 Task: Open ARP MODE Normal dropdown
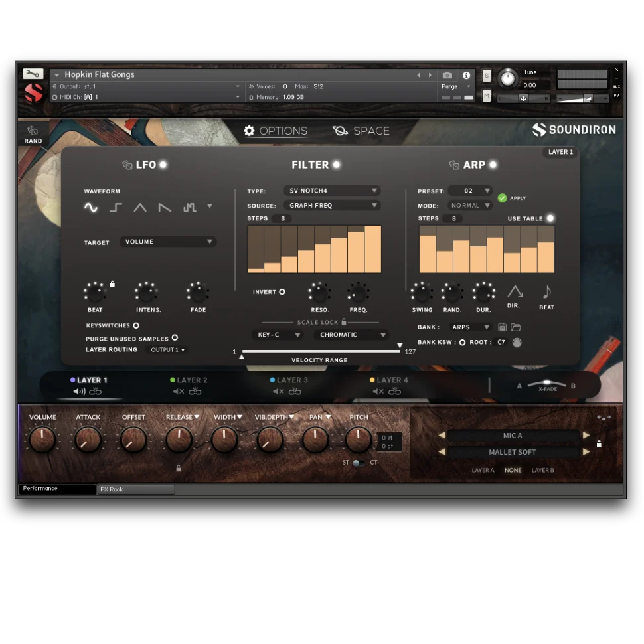(470, 205)
